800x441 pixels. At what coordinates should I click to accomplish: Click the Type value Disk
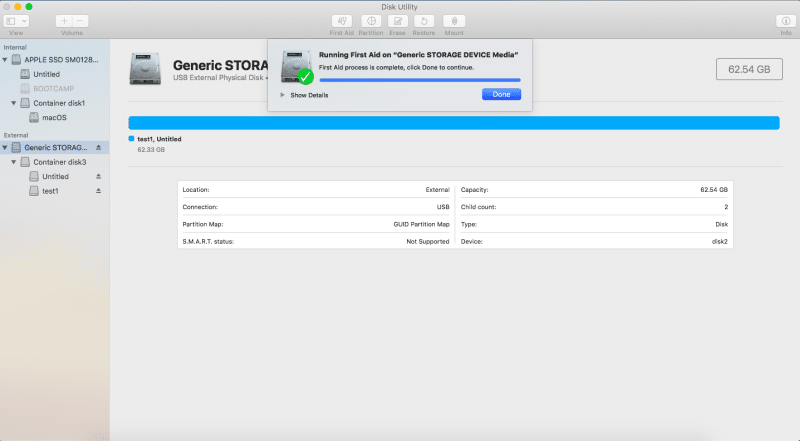(721, 224)
